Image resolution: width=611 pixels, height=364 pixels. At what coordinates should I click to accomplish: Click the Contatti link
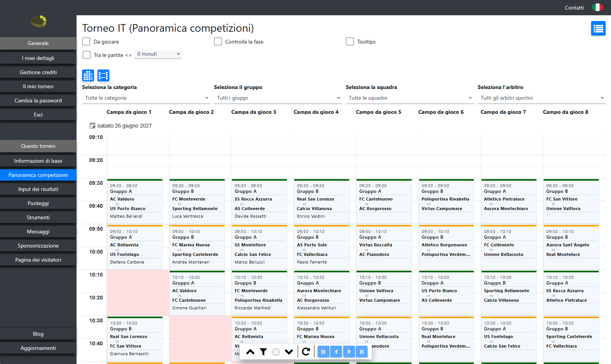pos(574,8)
